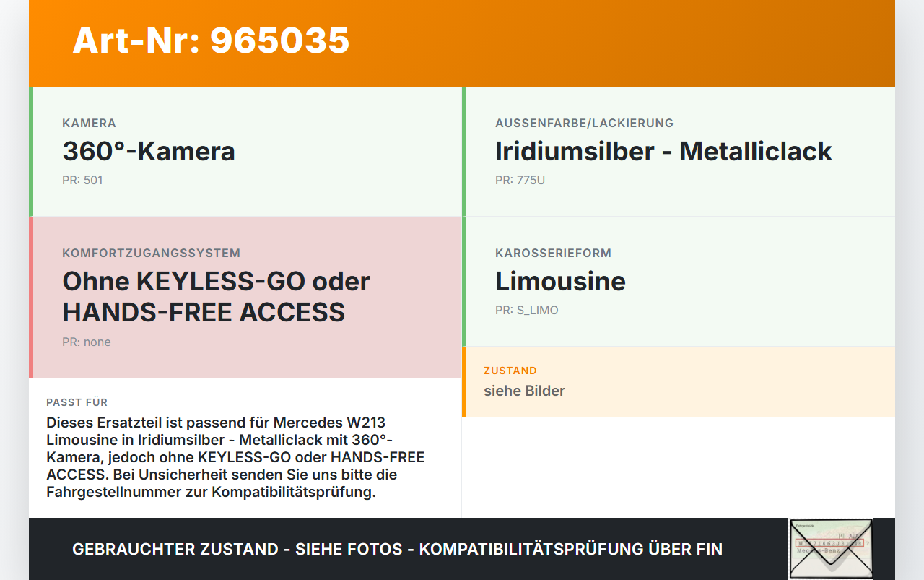Click the Art-Nr: 965035 heading
Image resolution: width=924 pixels, height=580 pixels.
click(211, 40)
